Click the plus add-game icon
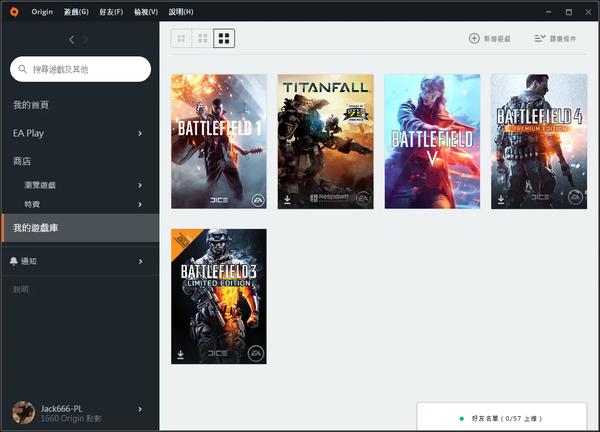Viewport: 600px width, 432px height. (474, 38)
